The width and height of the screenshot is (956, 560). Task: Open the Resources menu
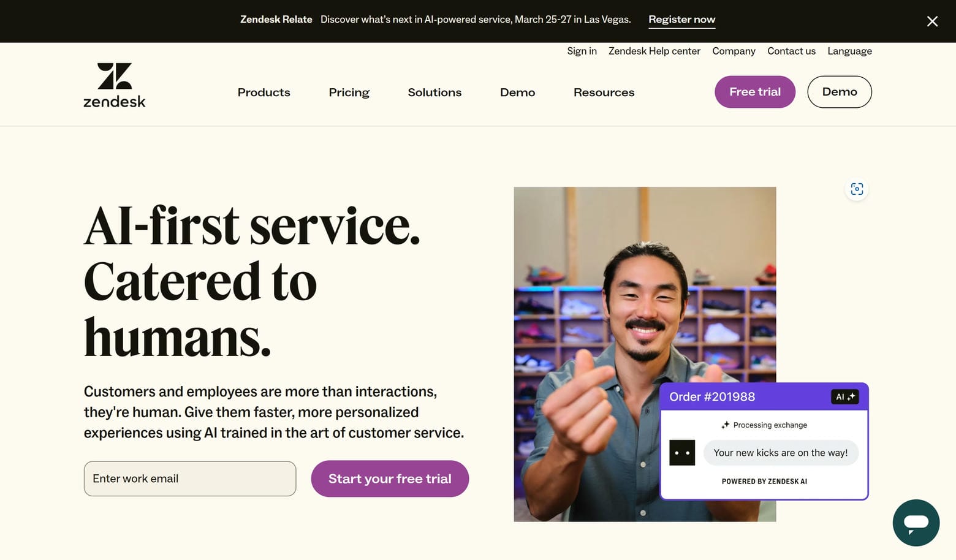pyautogui.click(x=604, y=93)
